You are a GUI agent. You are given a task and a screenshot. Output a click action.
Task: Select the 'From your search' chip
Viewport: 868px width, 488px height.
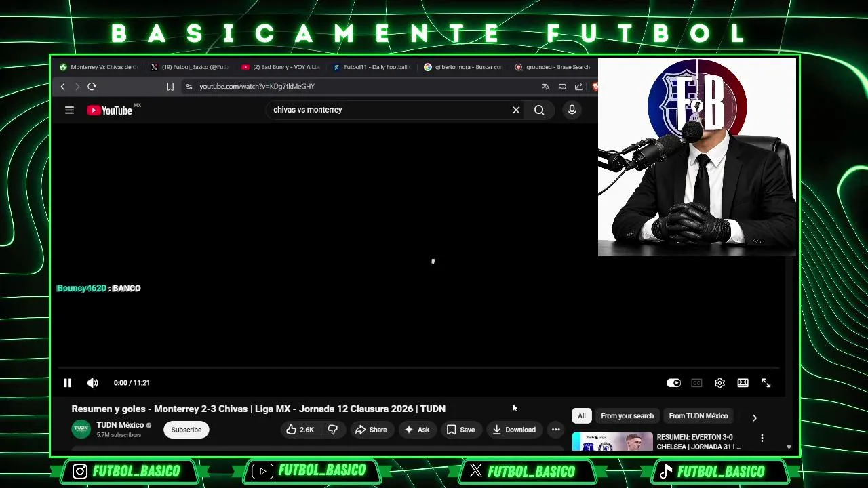click(627, 416)
